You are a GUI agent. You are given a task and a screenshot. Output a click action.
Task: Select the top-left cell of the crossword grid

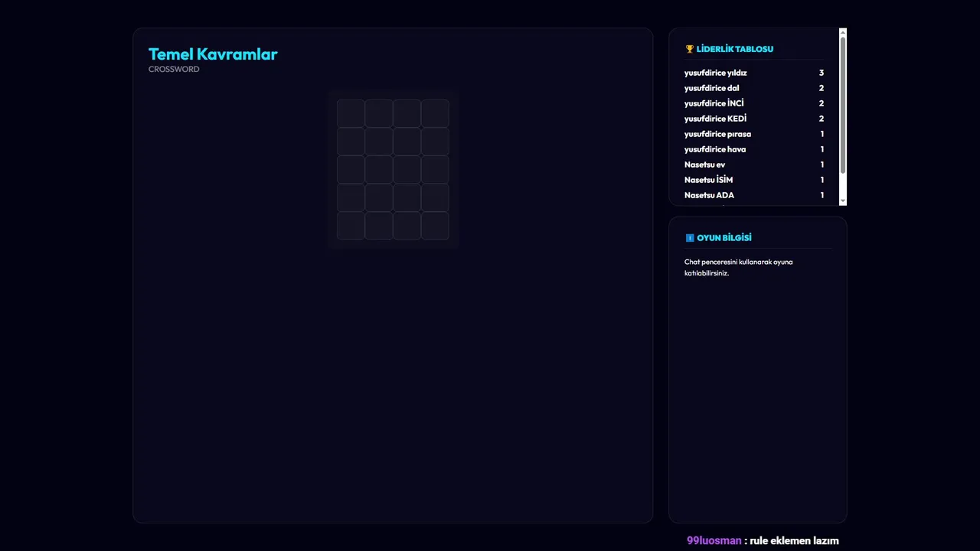[x=351, y=113]
